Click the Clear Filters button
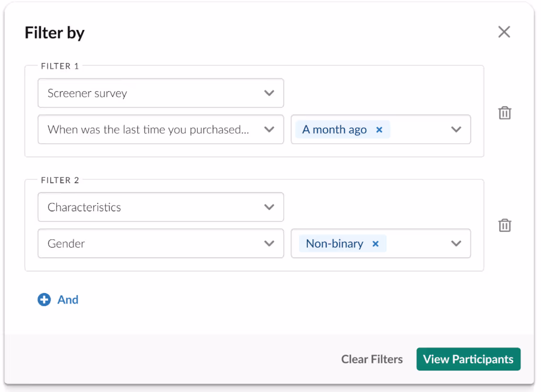541x392 pixels. click(372, 359)
